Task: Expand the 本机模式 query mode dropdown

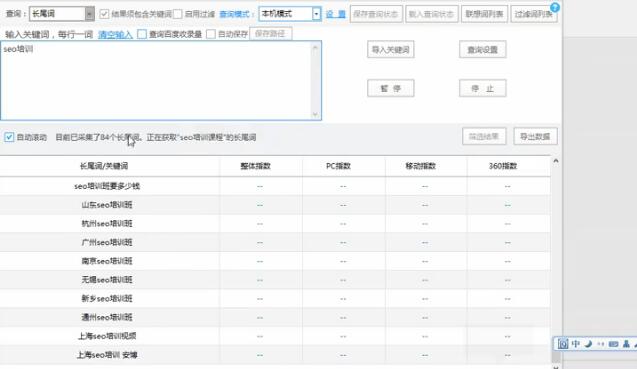Action: pos(316,14)
